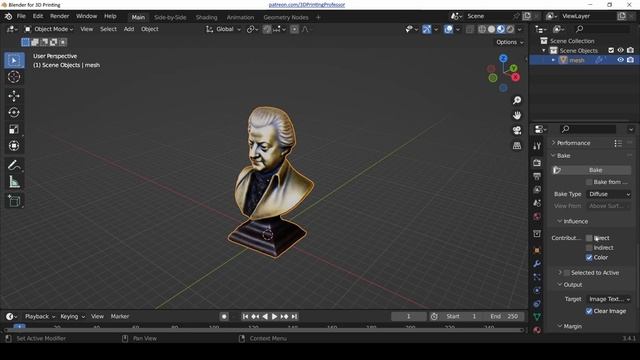The width and height of the screenshot is (640, 360).
Task: Open the timeline Playback menu
Action: click(39, 316)
